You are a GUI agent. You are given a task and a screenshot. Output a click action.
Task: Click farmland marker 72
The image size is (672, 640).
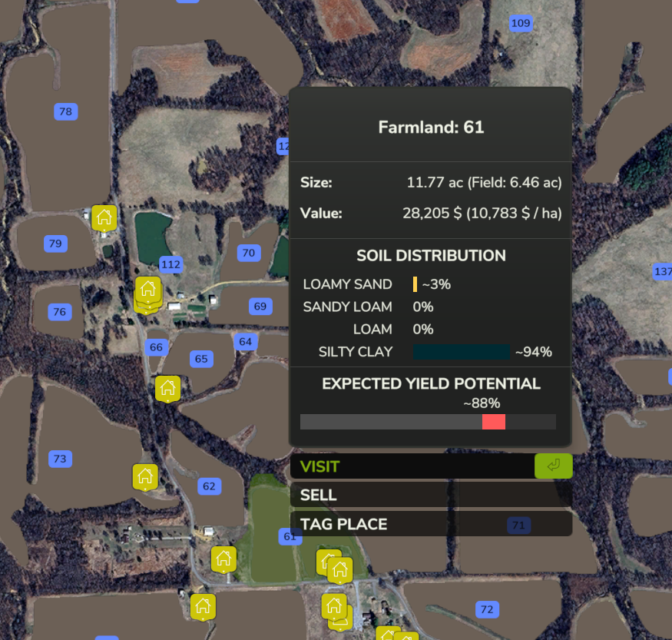pos(486,610)
